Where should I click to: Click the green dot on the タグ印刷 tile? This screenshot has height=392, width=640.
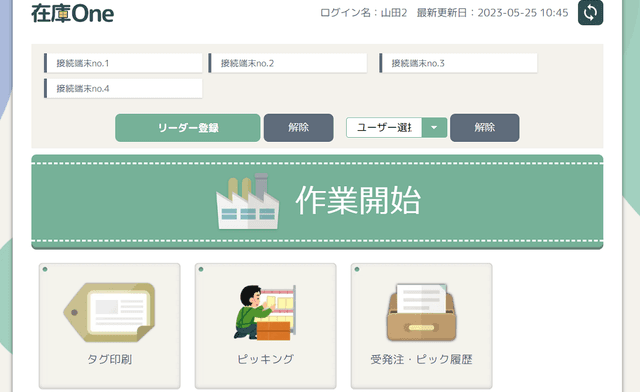coord(45,270)
